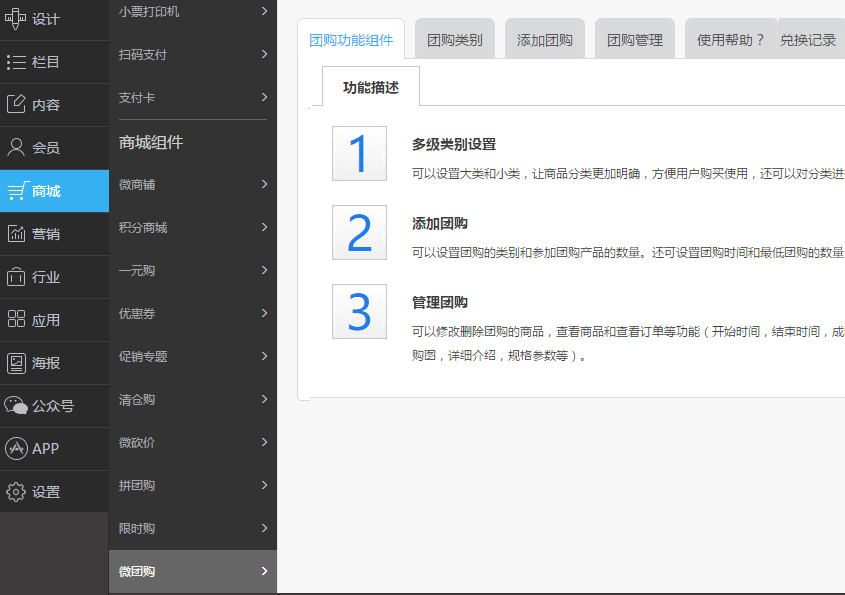The image size is (845, 595).
Task: Expand the 扫码支付 submenu arrow
Action: tap(264, 54)
